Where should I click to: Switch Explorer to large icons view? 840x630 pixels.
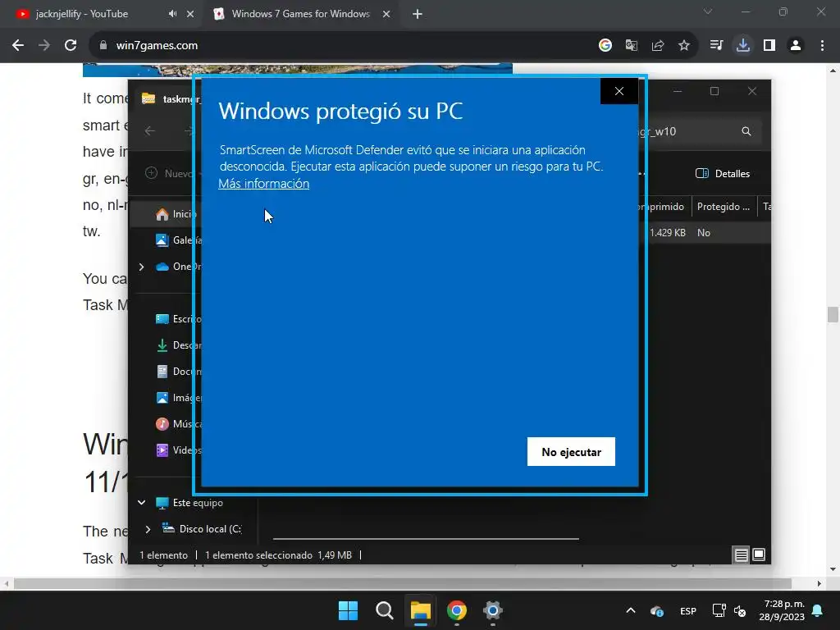pos(759,555)
